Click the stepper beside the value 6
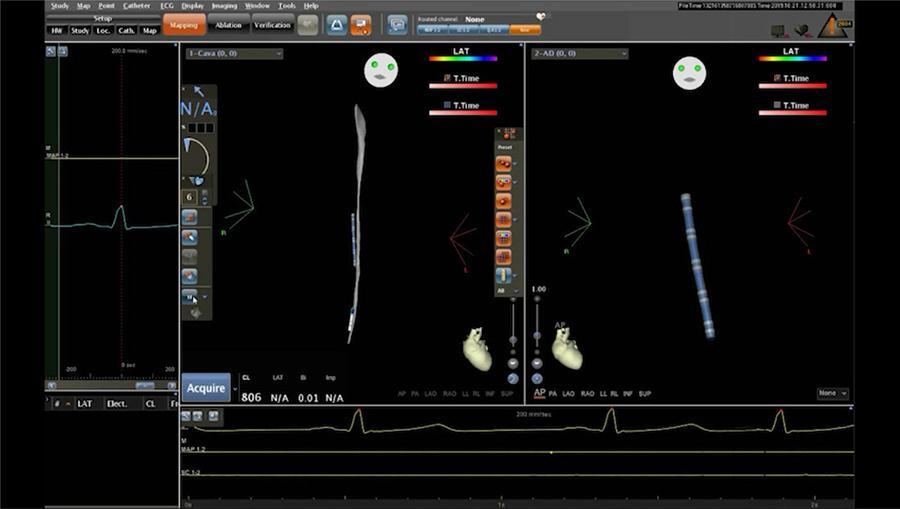This screenshot has height=509, width=900. coord(205,197)
